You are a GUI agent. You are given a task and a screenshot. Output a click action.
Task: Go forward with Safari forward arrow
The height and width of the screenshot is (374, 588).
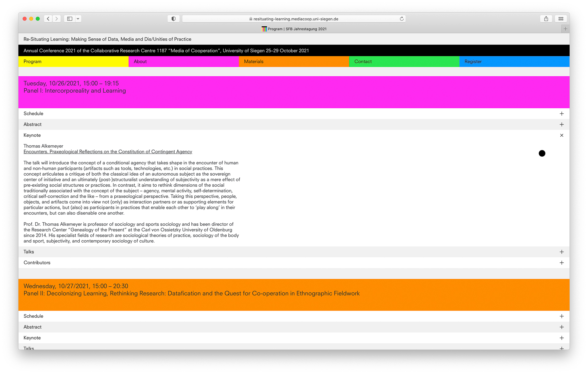[x=57, y=19]
